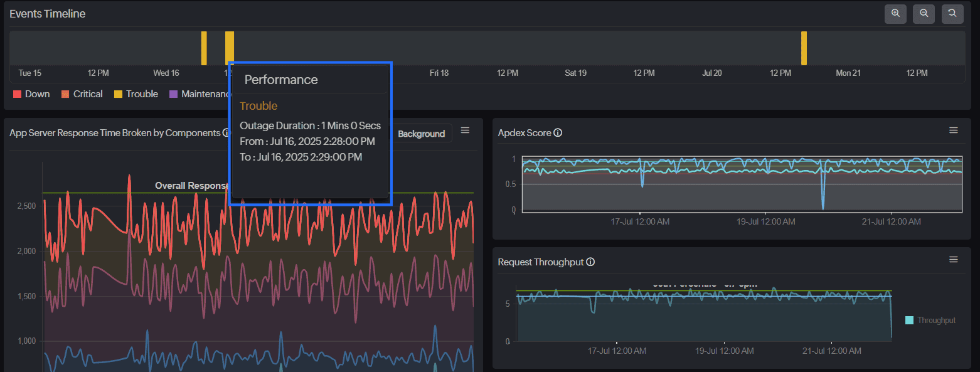This screenshot has width=980, height=372.
Task: Open the Apdex Score chart hamburger menu
Action: point(953,130)
